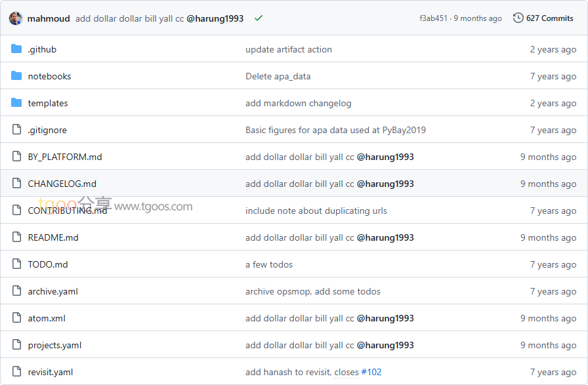
Task: Open commit hash f3ab451
Action: tap(432, 18)
